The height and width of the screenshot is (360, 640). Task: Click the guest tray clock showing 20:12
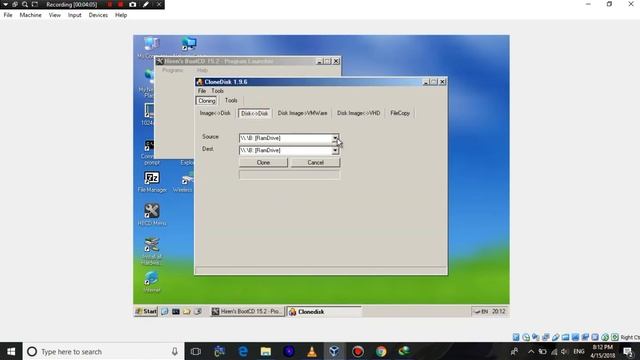498,311
